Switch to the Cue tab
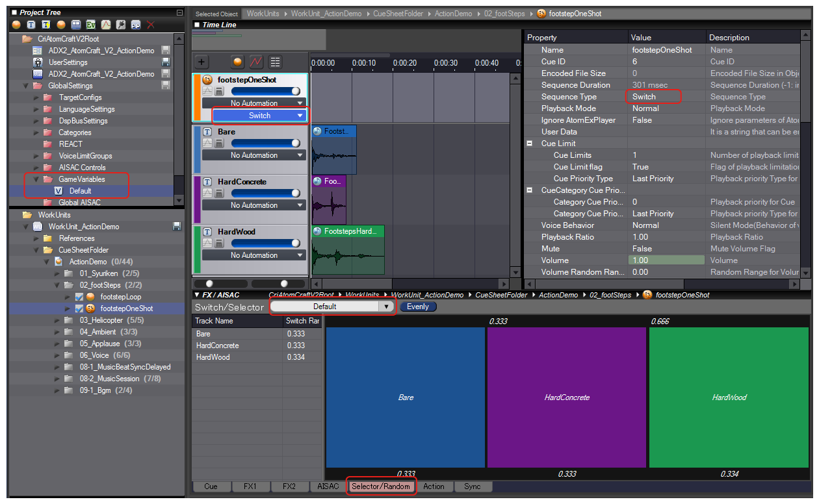Viewport: 819px width, 504px height. [x=211, y=486]
